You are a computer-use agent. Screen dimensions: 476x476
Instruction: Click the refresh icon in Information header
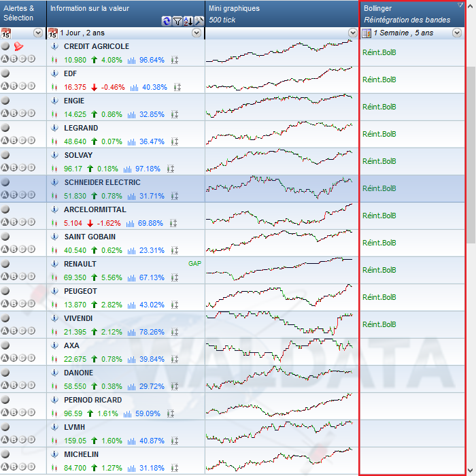tap(167, 21)
